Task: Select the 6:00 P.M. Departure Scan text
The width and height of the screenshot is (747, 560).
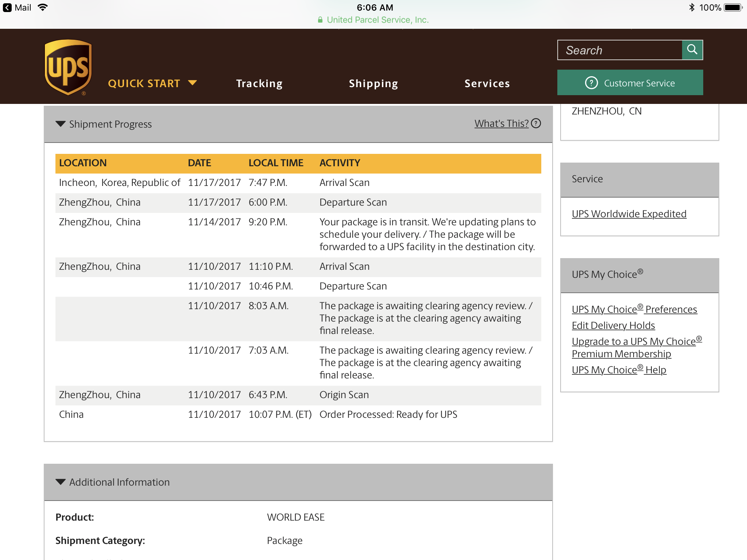Action: (x=353, y=202)
